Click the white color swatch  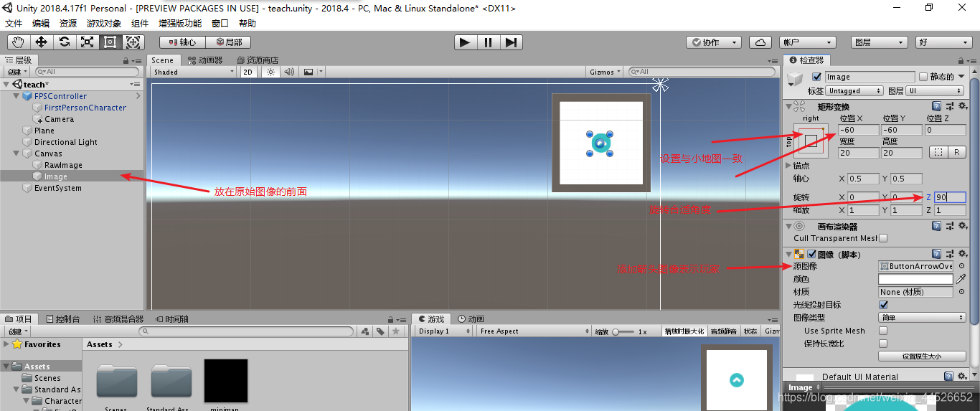tap(916, 279)
